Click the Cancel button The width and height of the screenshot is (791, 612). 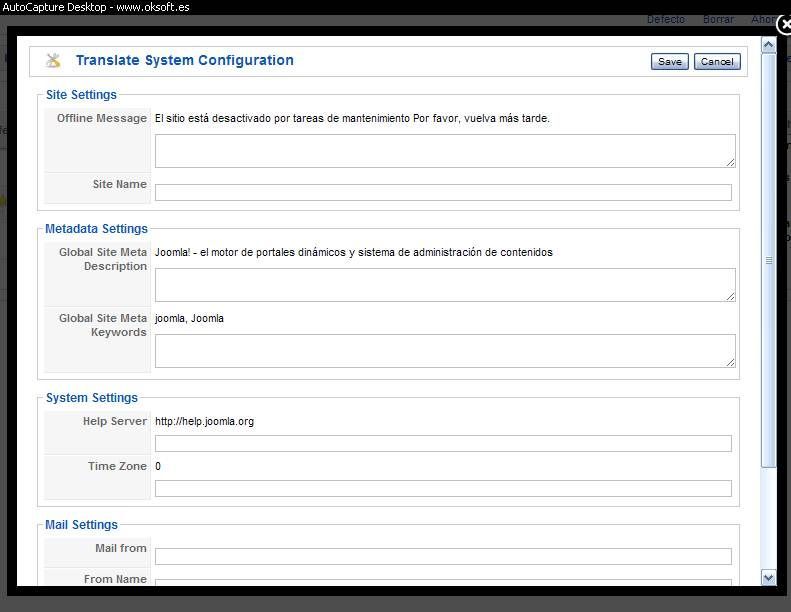click(717, 62)
